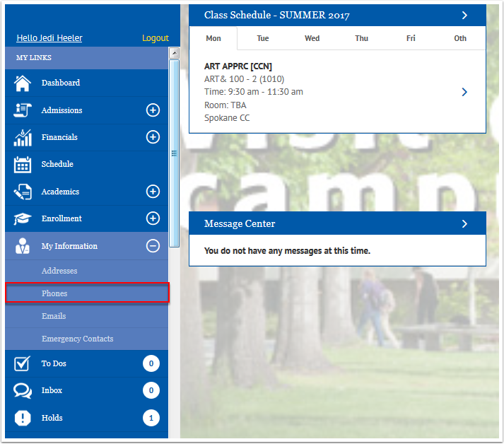Click the Class Schedule - SUMMER 2017 title
Screen dimensions: 504x444
click(x=277, y=16)
